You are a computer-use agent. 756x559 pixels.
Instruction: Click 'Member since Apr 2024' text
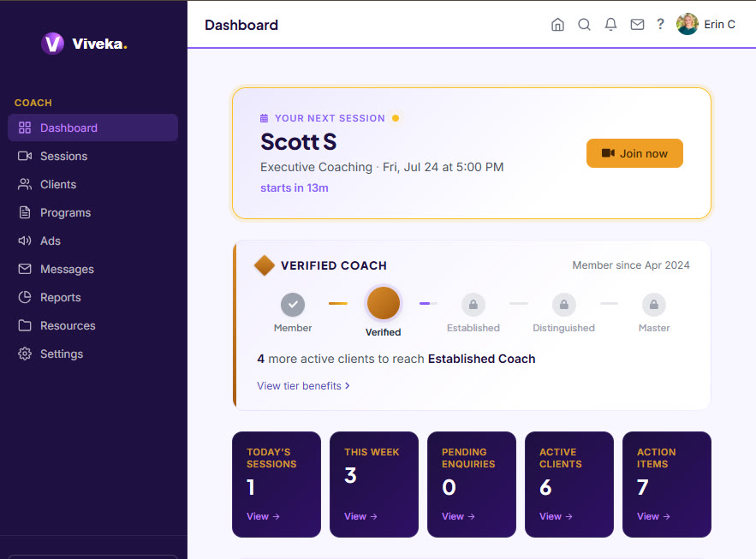[x=631, y=265]
